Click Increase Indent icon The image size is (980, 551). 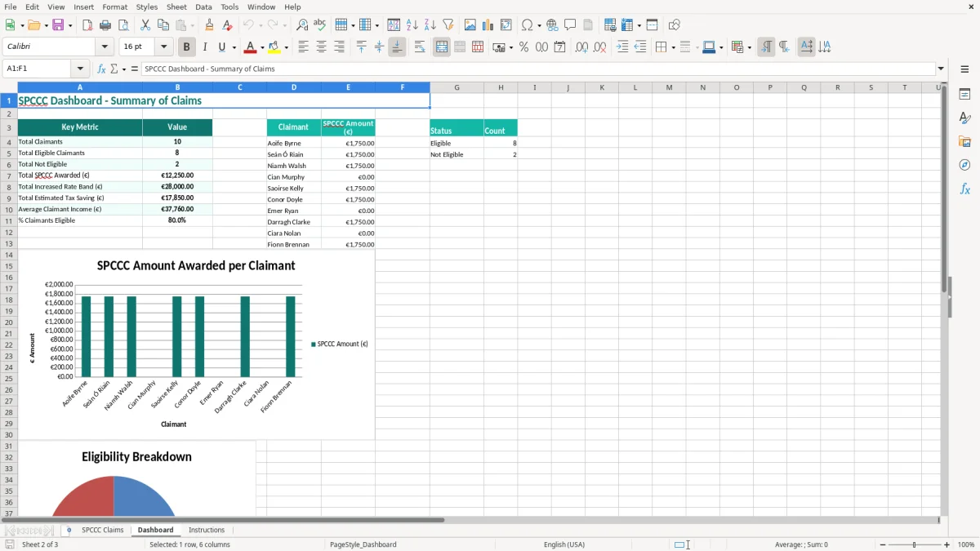pos(622,47)
